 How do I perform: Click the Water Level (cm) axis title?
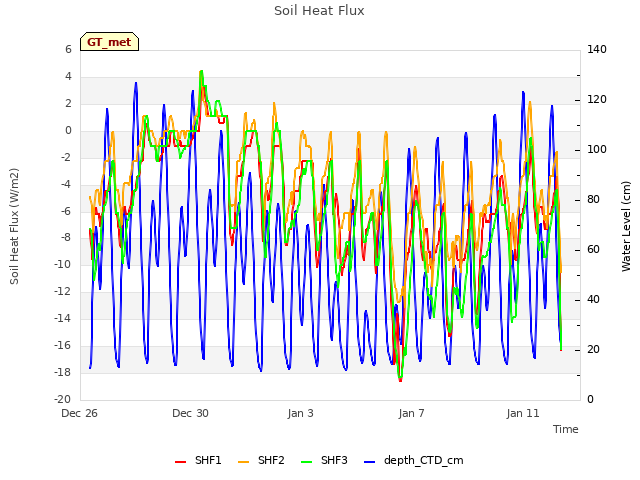(626, 226)
